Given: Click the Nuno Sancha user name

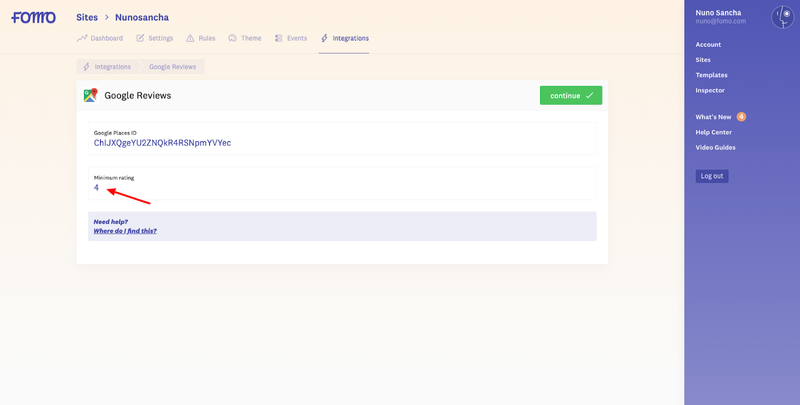Looking at the screenshot, I should [x=718, y=13].
